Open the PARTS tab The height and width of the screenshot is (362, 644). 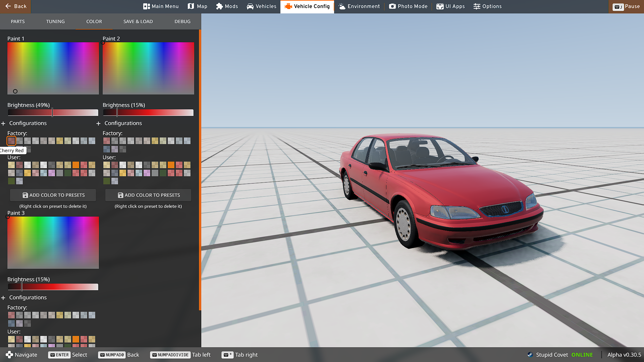pos(18,21)
